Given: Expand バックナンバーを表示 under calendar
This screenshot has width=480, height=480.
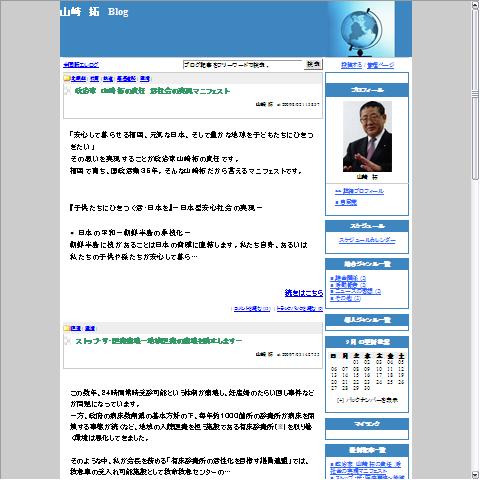Looking at the screenshot, I should pos(367,400).
